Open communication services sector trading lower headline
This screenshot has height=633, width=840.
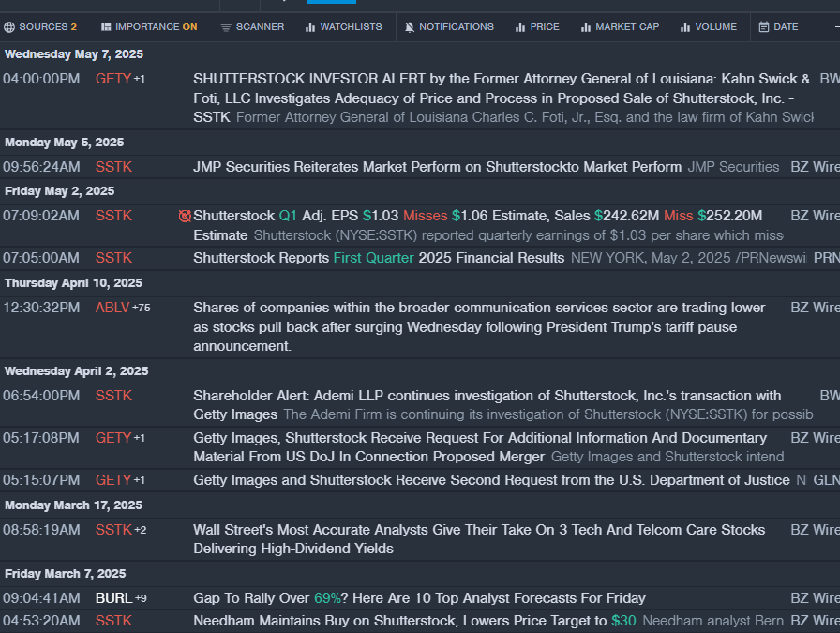click(x=479, y=327)
